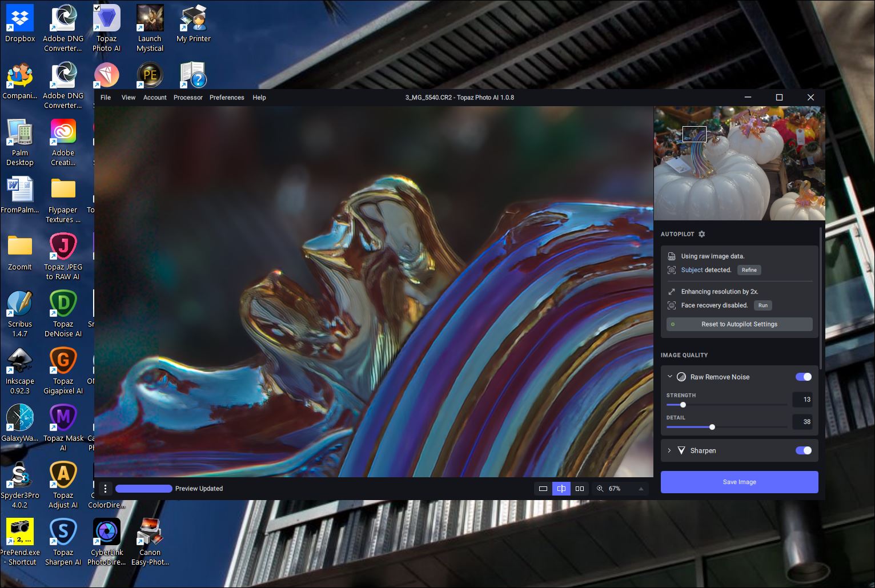Click the Save Image button
This screenshot has width=875, height=588.
click(739, 482)
